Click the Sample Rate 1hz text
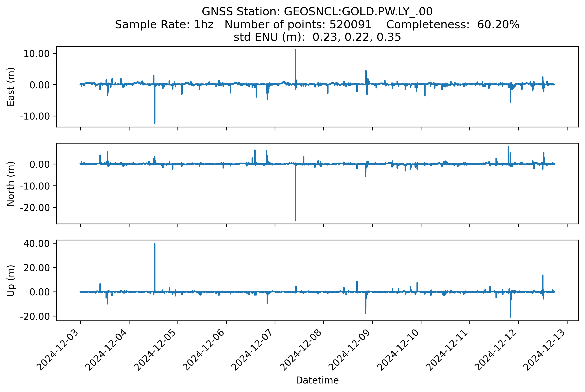Viewport: 585px width, 392px height. tap(164, 24)
